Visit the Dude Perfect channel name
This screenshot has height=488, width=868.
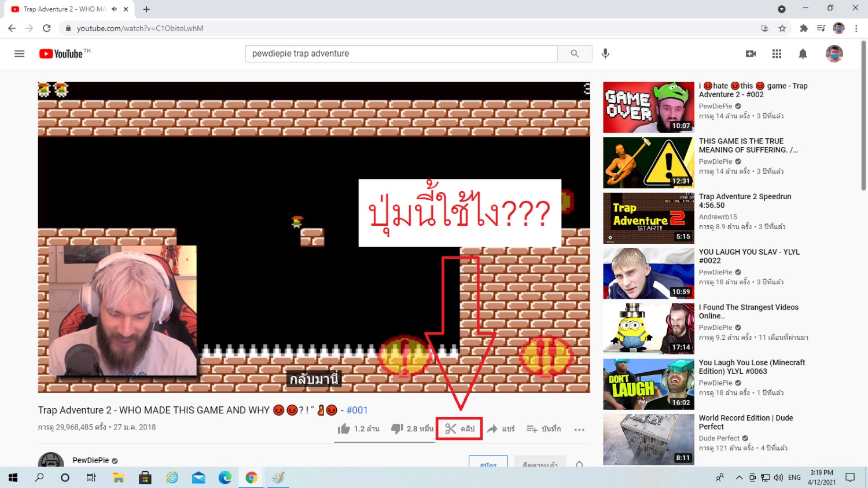tap(719, 439)
